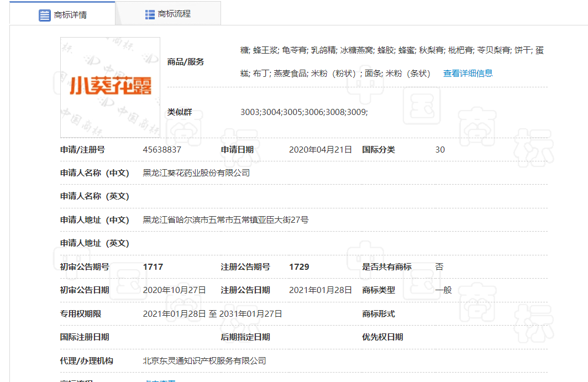Click the "国际注册日期" label

pyautogui.click(x=85, y=337)
